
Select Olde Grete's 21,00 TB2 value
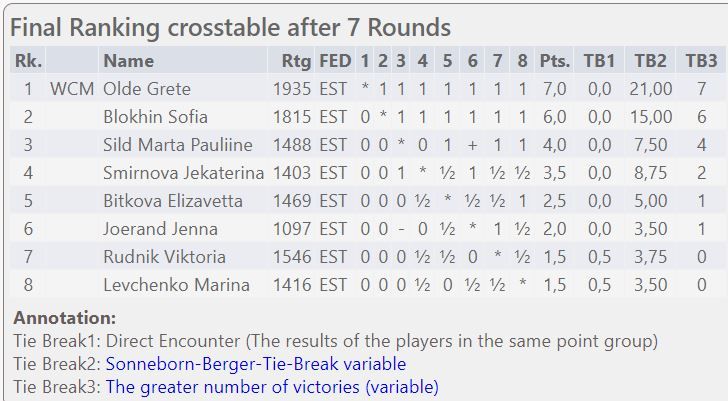(x=650, y=89)
